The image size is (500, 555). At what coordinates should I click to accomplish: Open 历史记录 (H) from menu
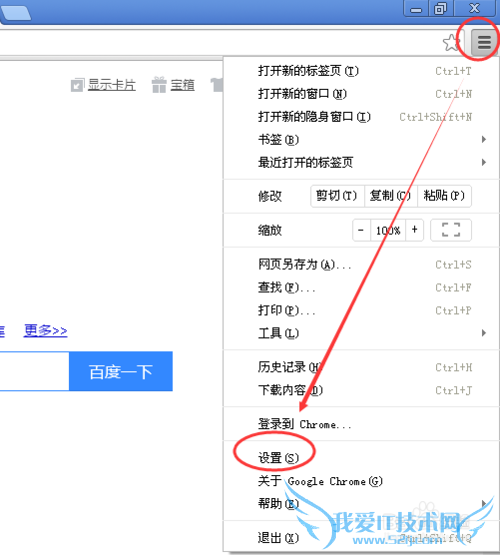[x=361, y=367]
